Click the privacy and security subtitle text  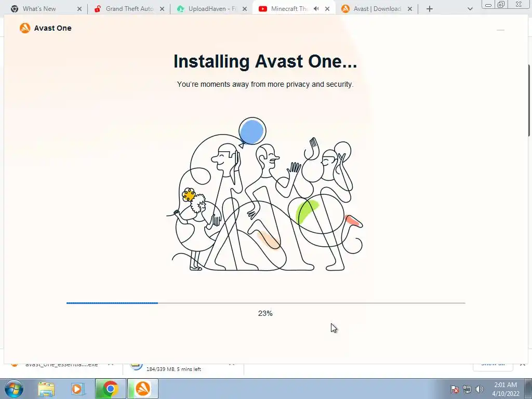[265, 84]
